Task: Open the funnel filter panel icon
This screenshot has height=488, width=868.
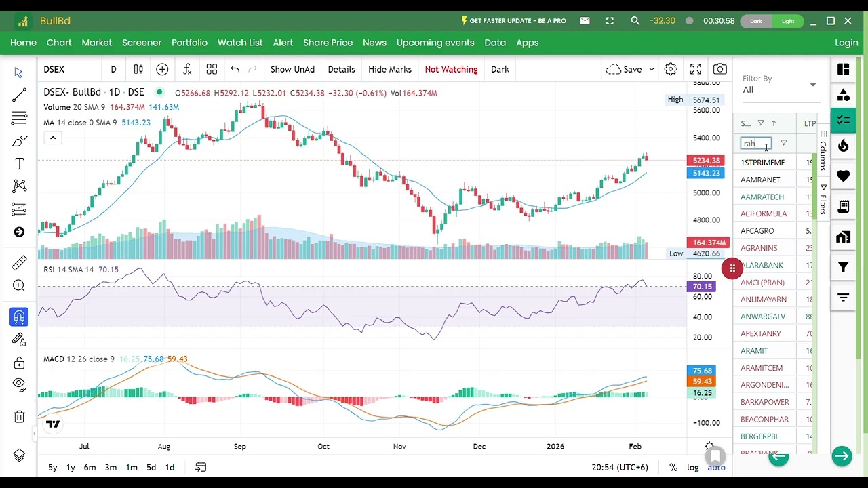Action: coord(844,267)
